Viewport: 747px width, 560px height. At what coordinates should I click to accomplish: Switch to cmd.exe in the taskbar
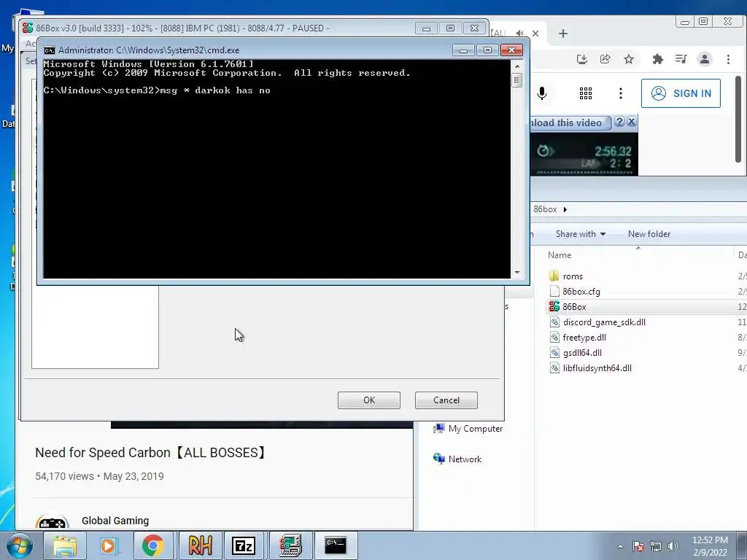(x=336, y=545)
